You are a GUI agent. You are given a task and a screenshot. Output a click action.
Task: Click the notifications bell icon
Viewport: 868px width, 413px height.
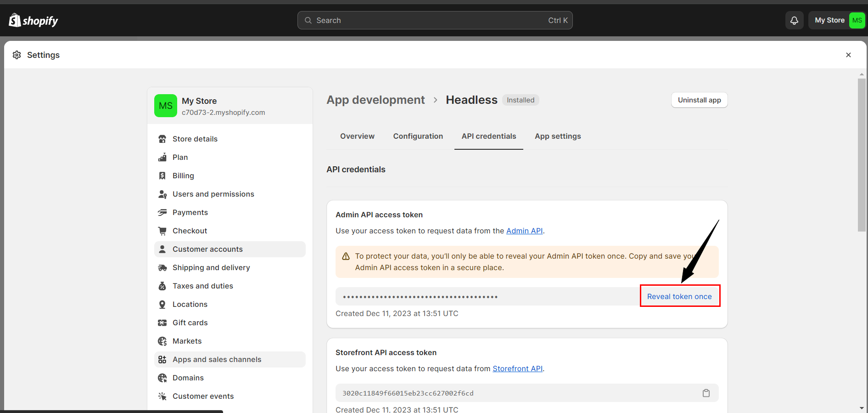[x=794, y=20]
